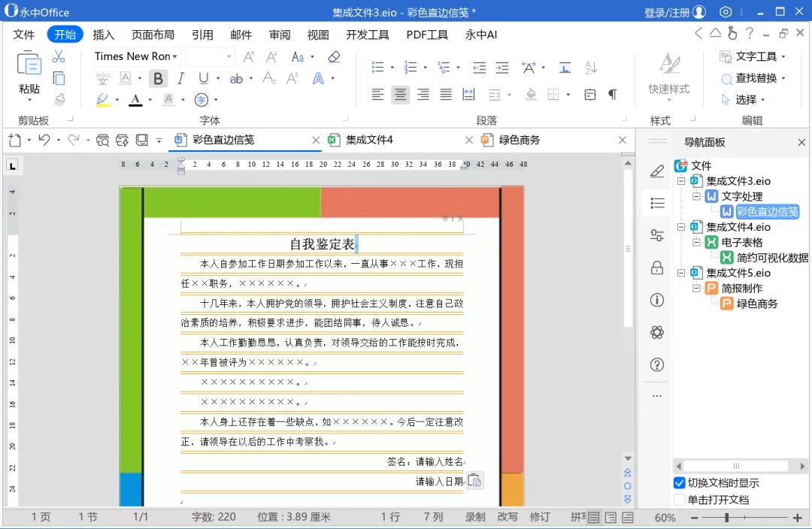Show paragraph marks with pilcrow icon
The width and height of the screenshot is (812, 529).
tap(612, 95)
